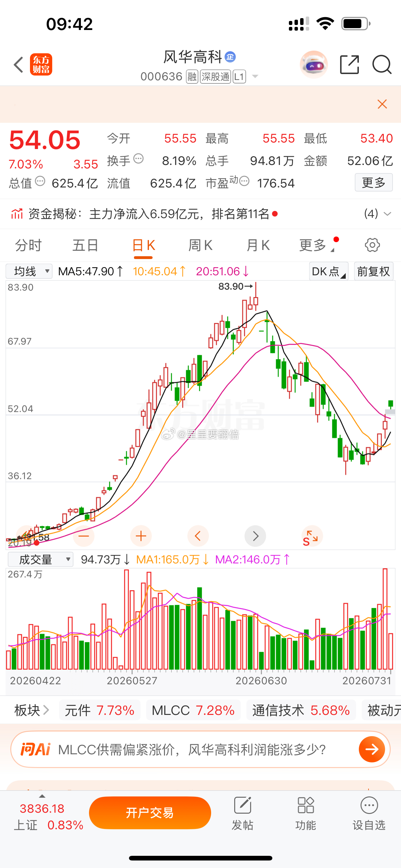The height and width of the screenshot is (868, 401).
Task: Expand 更多 chart period options
Action: [x=317, y=245]
